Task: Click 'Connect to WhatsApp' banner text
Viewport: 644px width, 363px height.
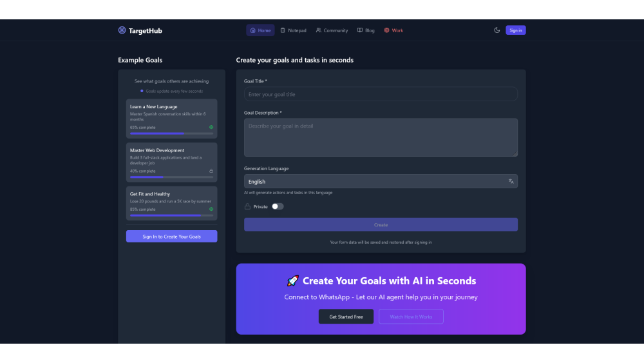Action: tap(381, 297)
